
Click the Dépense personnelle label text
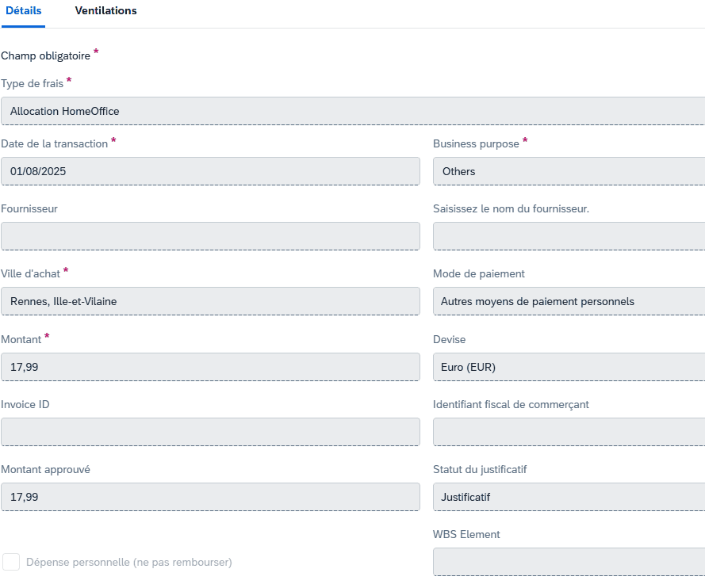tap(129, 563)
